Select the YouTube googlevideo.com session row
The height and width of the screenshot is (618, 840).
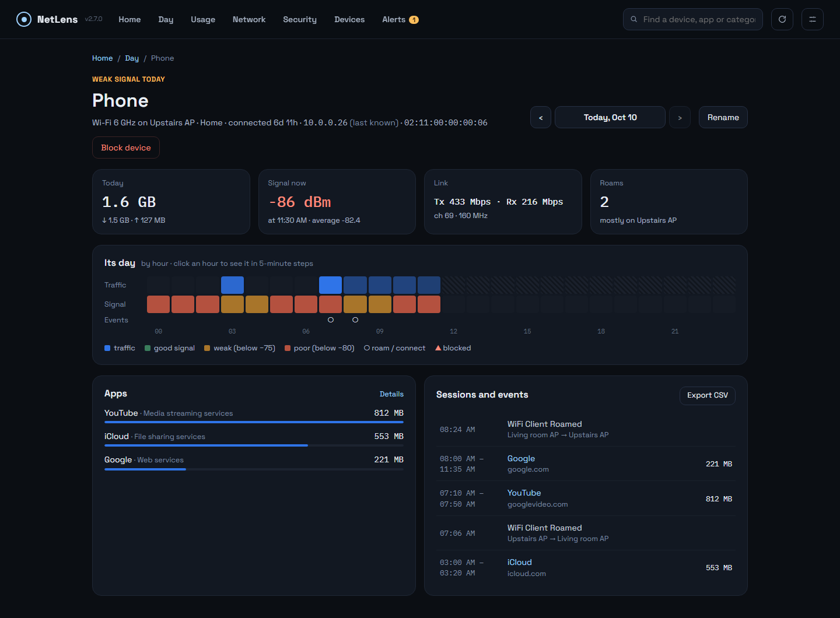[x=586, y=498]
